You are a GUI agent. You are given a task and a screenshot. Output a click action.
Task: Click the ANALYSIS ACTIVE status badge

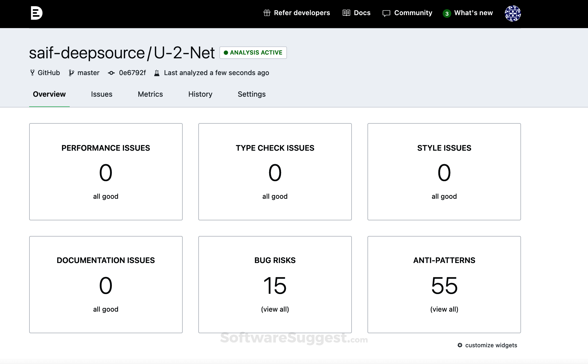pyautogui.click(x=253, y=53)
